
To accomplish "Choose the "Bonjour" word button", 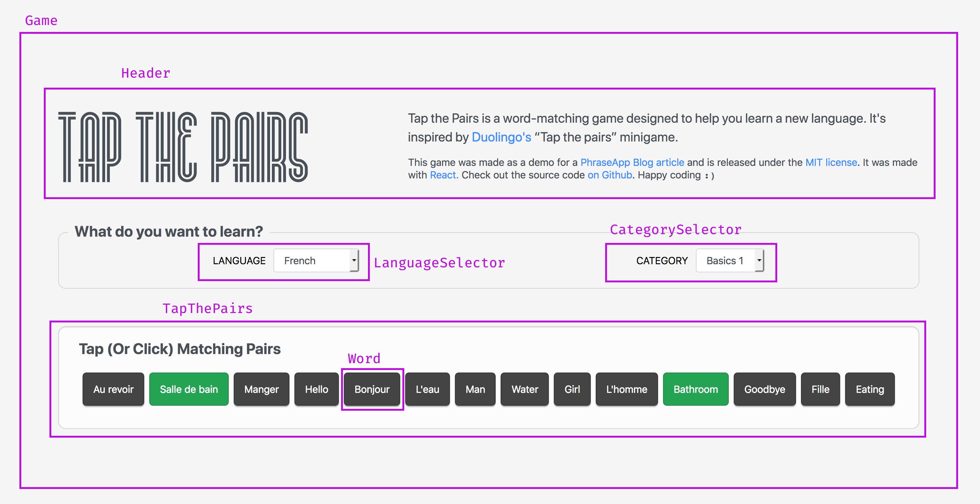I will 372,389.
